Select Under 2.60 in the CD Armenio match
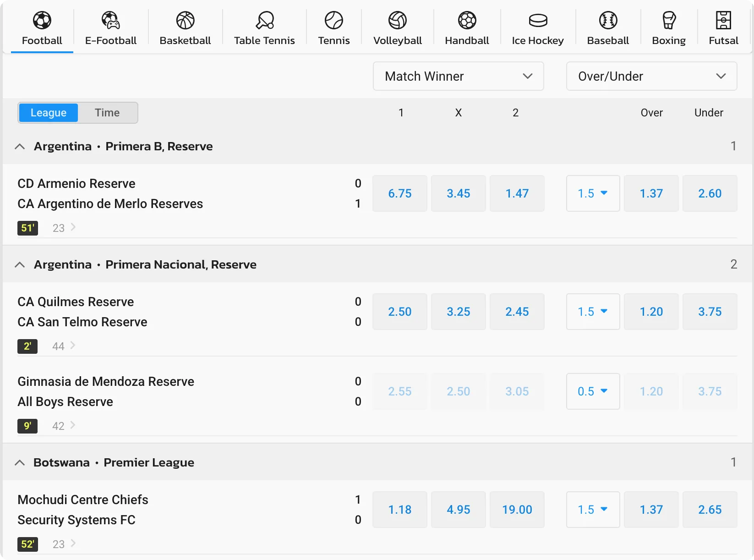 click(710, 193)
